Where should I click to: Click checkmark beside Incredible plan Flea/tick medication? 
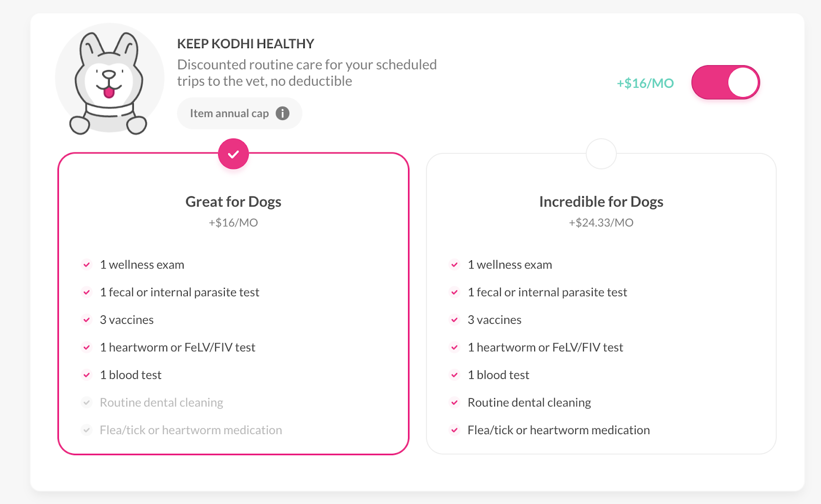tap(455, 430)
